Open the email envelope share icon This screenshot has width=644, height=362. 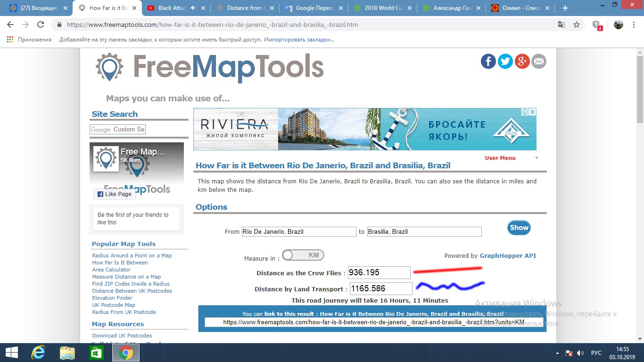pyautogui.click(x=539, y=61)
